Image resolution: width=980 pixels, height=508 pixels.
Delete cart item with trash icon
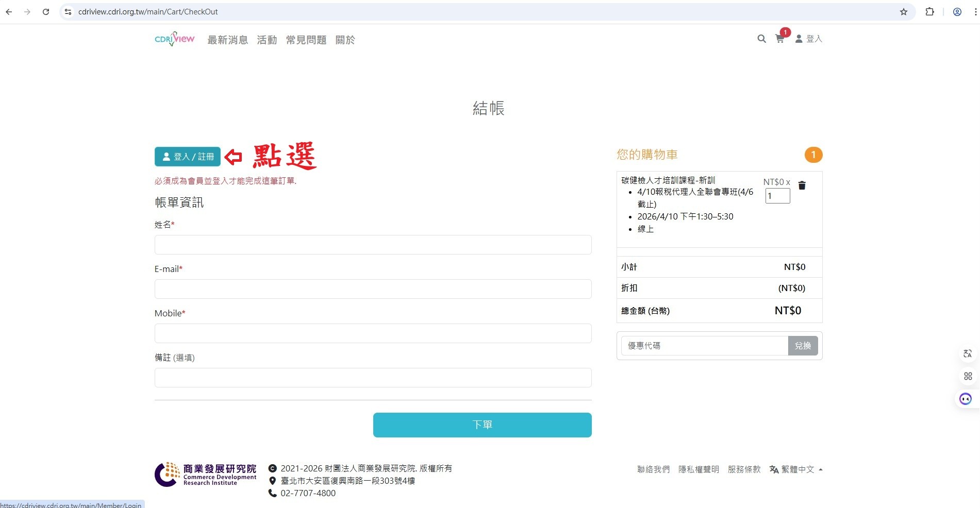click(x=802, y=185)
